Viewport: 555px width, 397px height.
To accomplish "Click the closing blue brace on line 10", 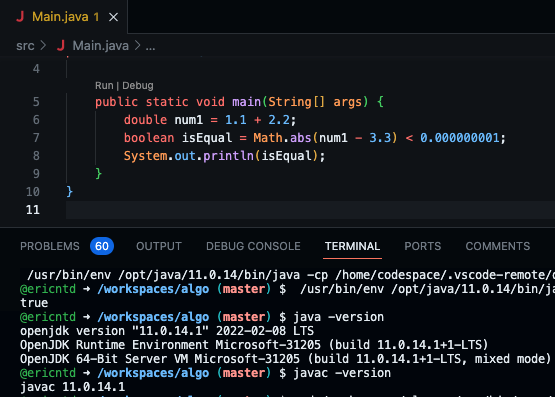I will tap(69, 192).
